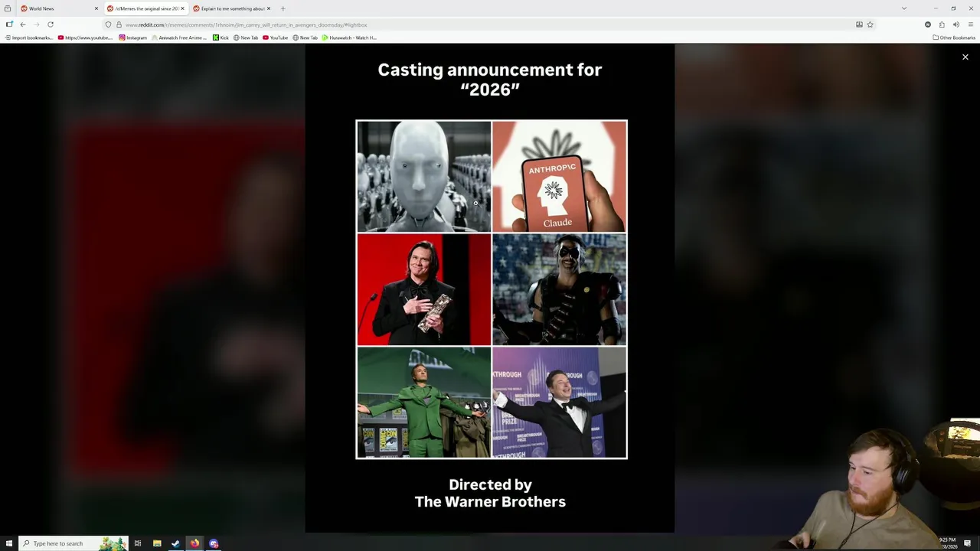The width and height of the screenshot is (980, 551).
Task: Open a new browser tab
Action: (283, 8)
